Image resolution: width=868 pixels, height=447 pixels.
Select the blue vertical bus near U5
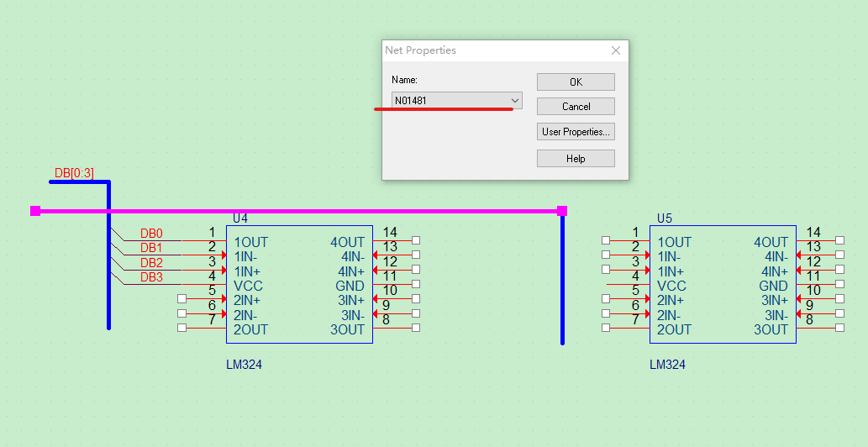point(562,279)
